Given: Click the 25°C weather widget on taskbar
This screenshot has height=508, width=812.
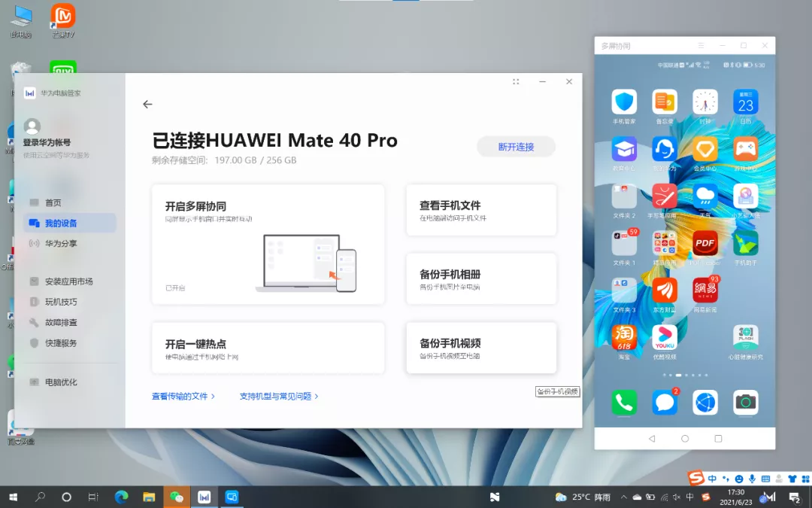Looking at the screenshot, I should [583, 497].
